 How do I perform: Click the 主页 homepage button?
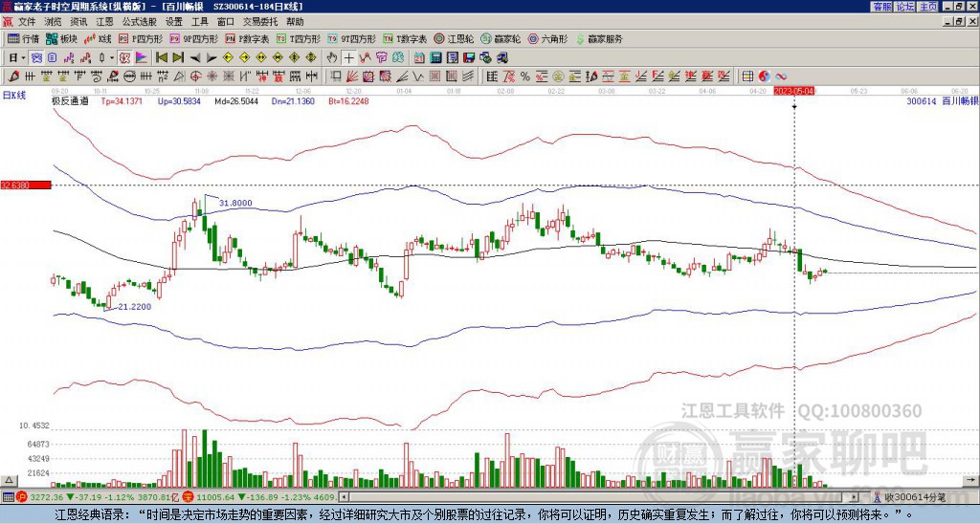(928, 7)
